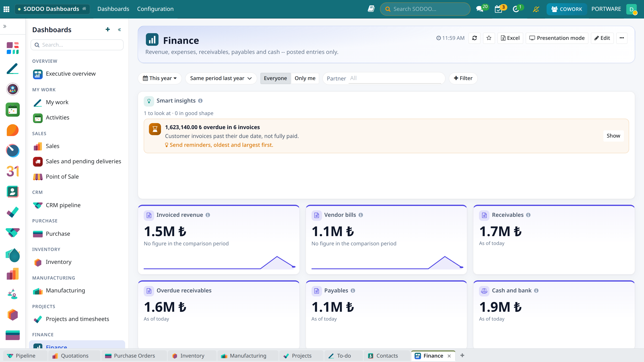Image resolution: width=644 pixels, height=362 pixels.
Task: Open the SODOO Dashboards app switcher
Action: [52, 9]
